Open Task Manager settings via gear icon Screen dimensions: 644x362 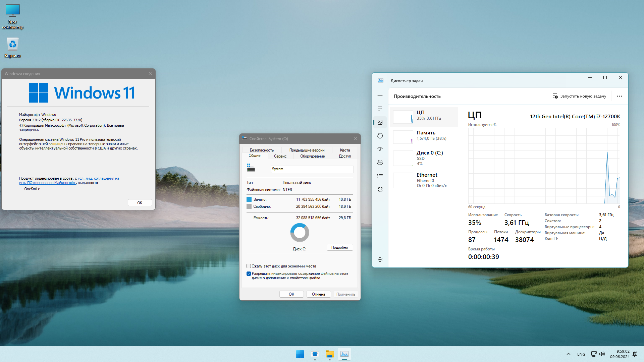380,259
